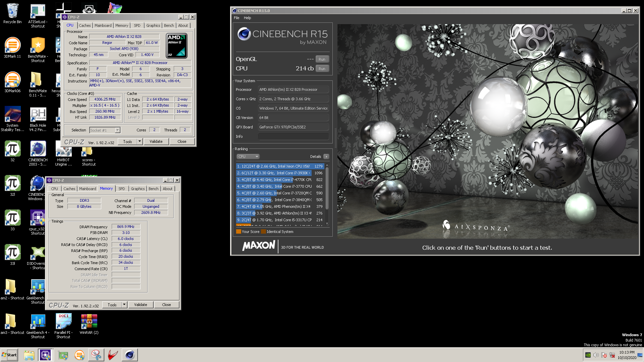
Task: Launch the Geekbench 4 shortcut icon
Action: 38,326
